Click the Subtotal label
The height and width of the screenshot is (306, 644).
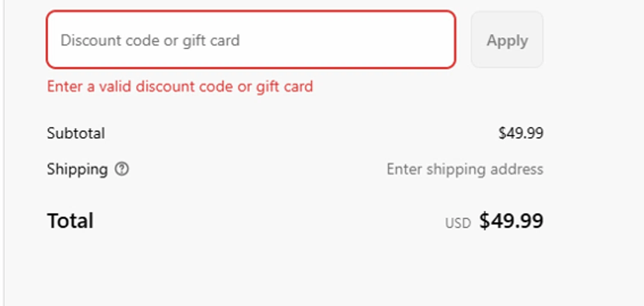[76, 133]
